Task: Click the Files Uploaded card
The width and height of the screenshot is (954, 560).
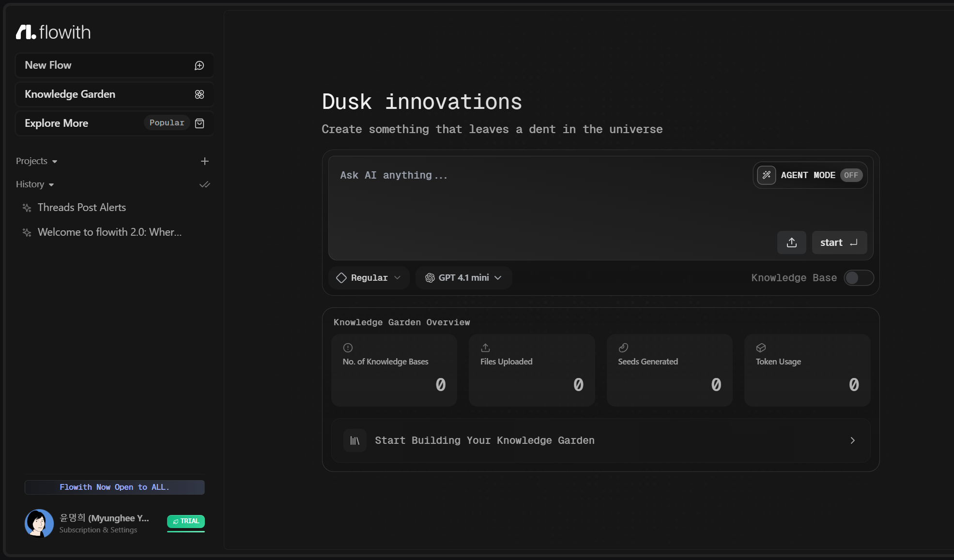Action: [x=532, y=370]
